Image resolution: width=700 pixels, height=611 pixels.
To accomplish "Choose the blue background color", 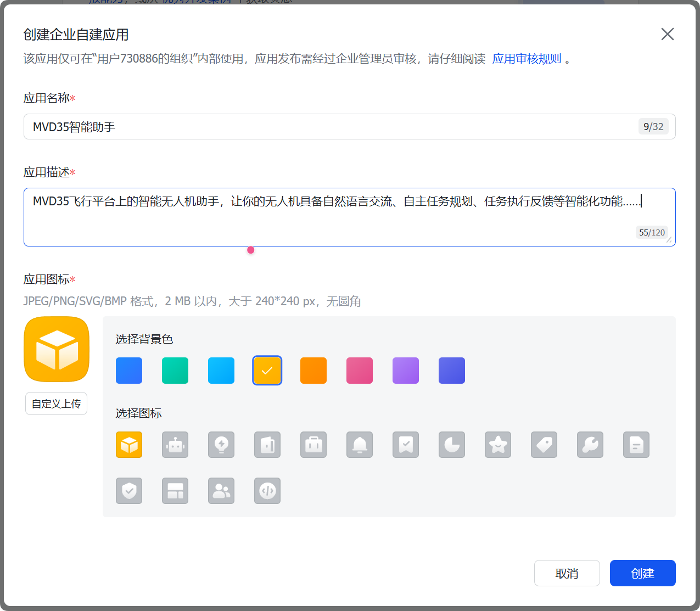I will 129,371.
